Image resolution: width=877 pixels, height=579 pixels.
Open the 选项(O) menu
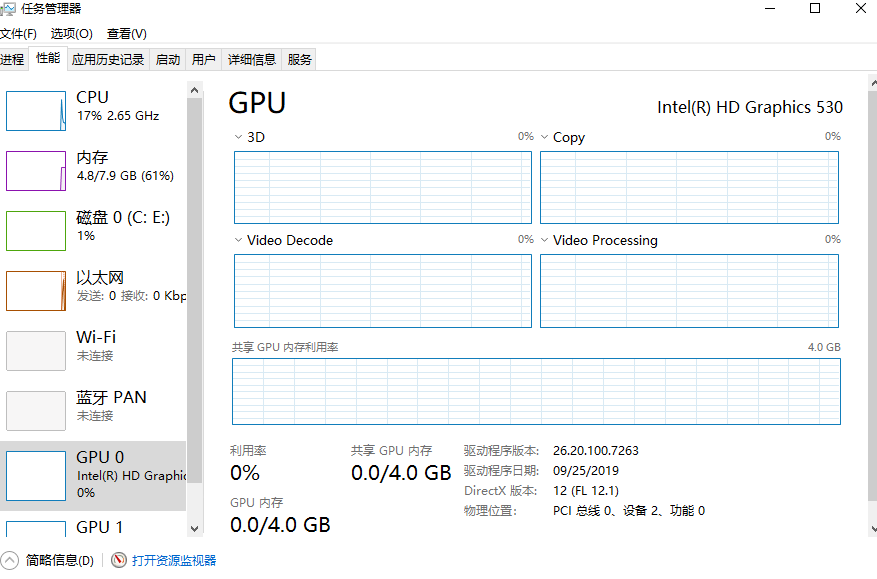click(x=71, y=34)
